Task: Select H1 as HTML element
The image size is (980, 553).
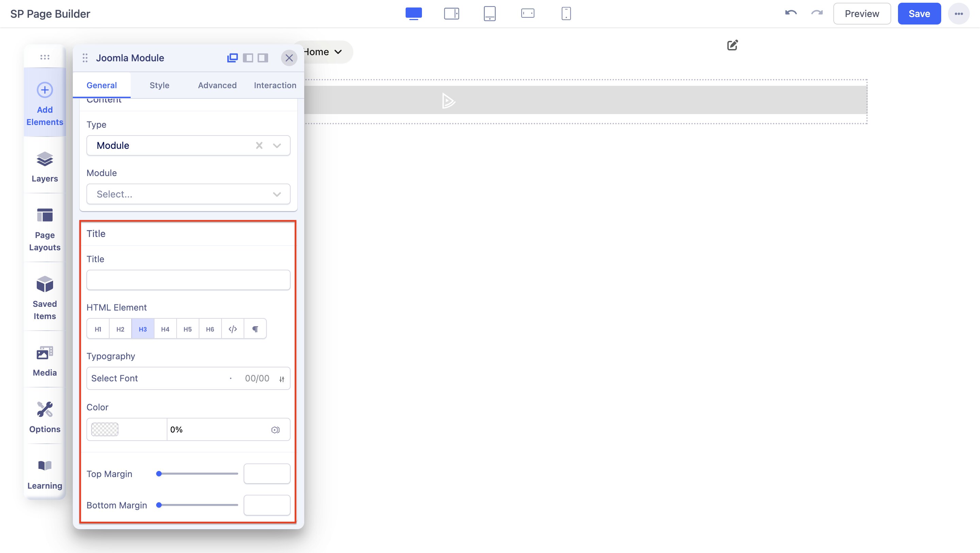Action: click(98, 329)
